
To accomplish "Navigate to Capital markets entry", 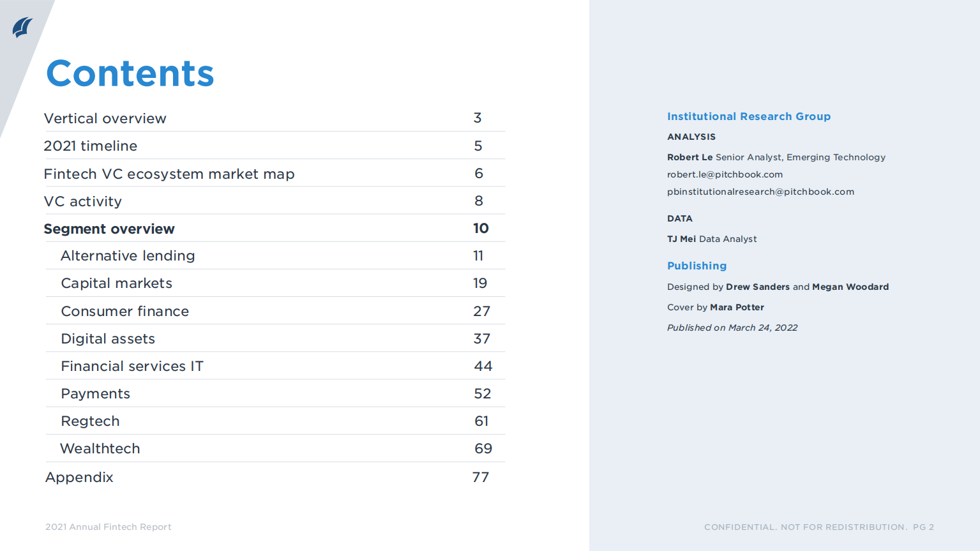I will [x=117, y=283].
